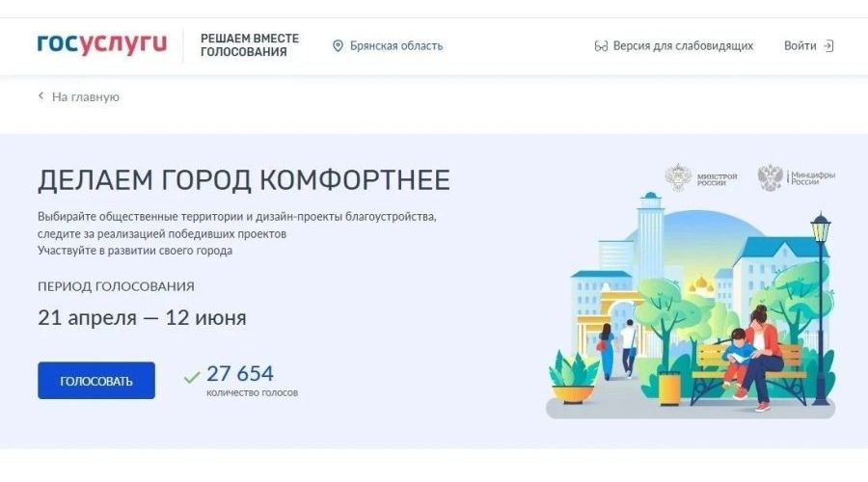Click the 27 654 vote count
The height and width of the screenshot is (482, 868).
[x=240, y=373]
